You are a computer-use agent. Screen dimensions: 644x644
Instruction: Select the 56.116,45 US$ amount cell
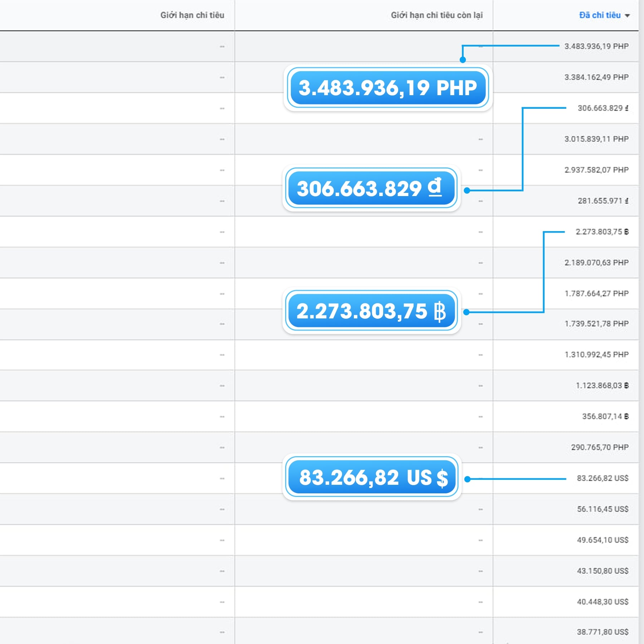point(602,509)
